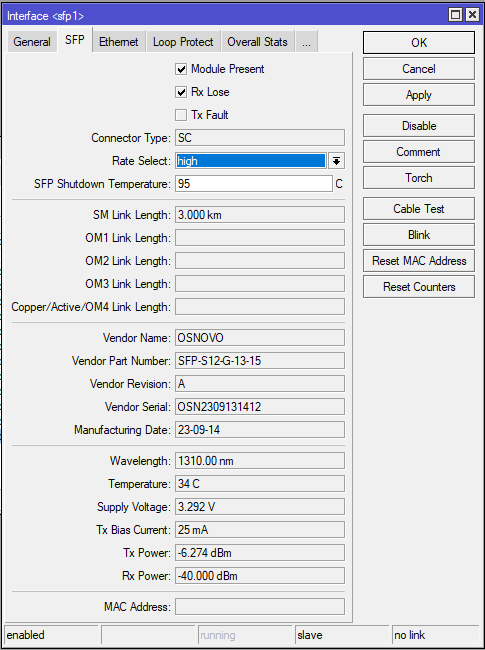Viewport: 485px width, 650px height.
Task: Click the SFP Shutdown Temperature field
Action: (x=254, y=184)
